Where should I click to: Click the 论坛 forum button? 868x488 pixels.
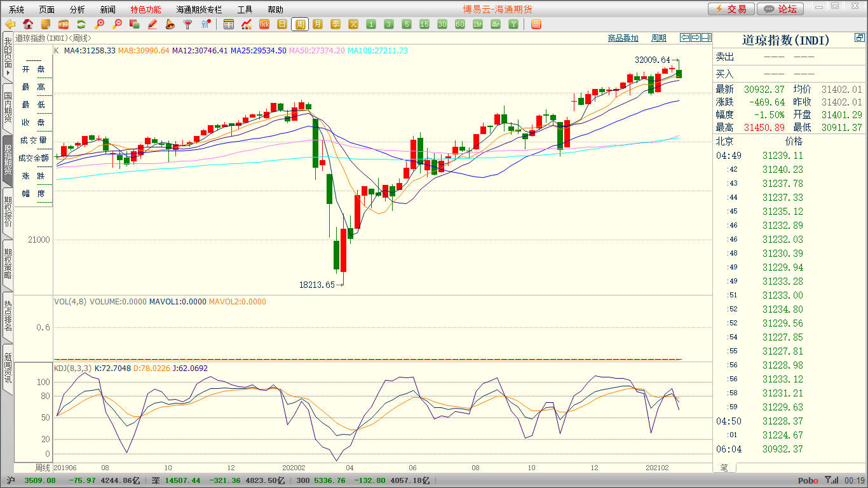coord(780,9)
